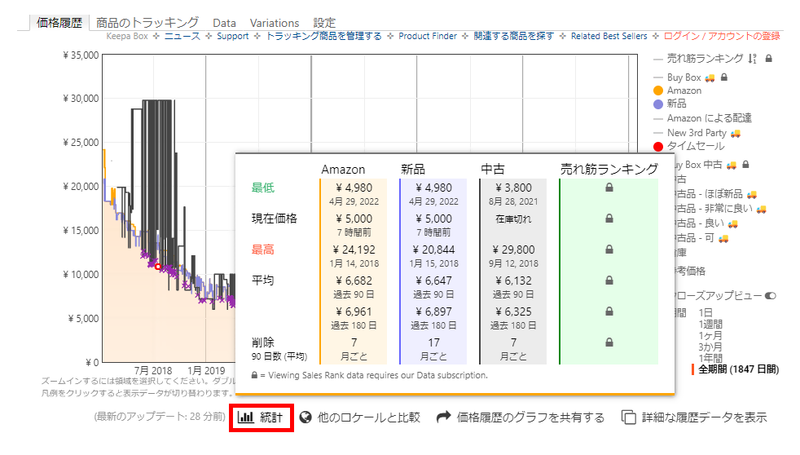The height and width of the screenshot is (455, 800).
Task: Click truck icon beside 中古品 - 可 legend
Action: tap(723, 238)
